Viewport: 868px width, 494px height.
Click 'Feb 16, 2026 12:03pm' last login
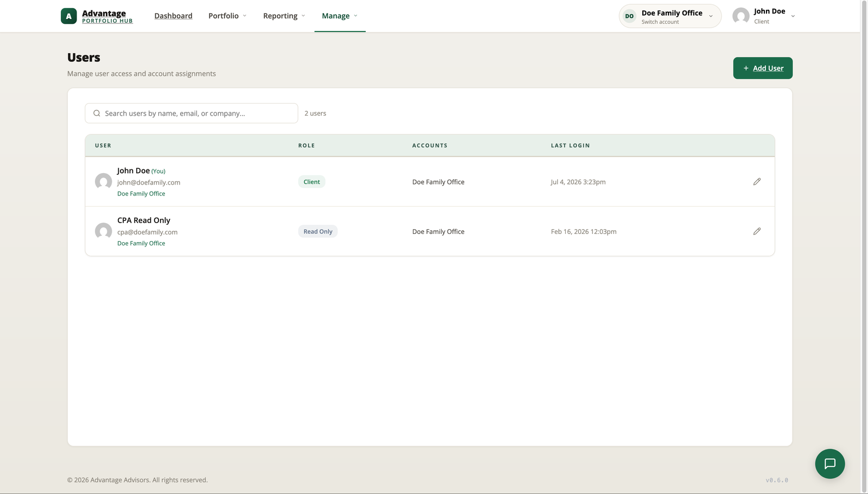(584, 231)
